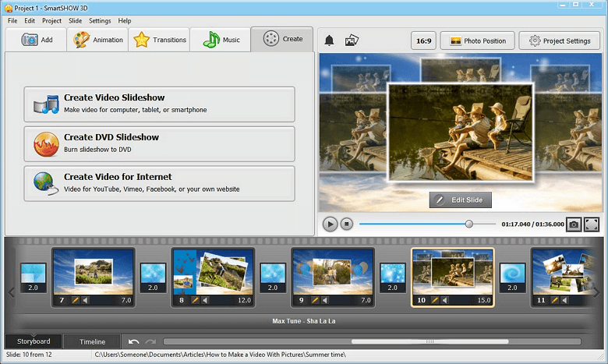Open the Settings menu

tap(100, 20)
